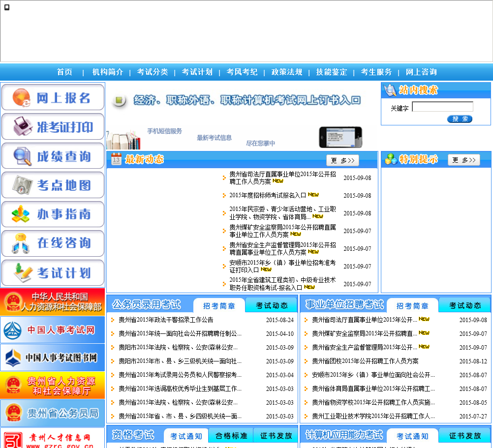The width and height of the screenshot is (493, 448).
Task: Click 更多>> in the 特别提示 header
Action: [464, 160]
